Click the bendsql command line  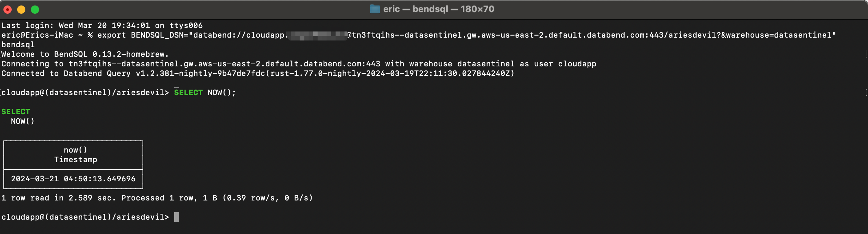tap(18, 45)
